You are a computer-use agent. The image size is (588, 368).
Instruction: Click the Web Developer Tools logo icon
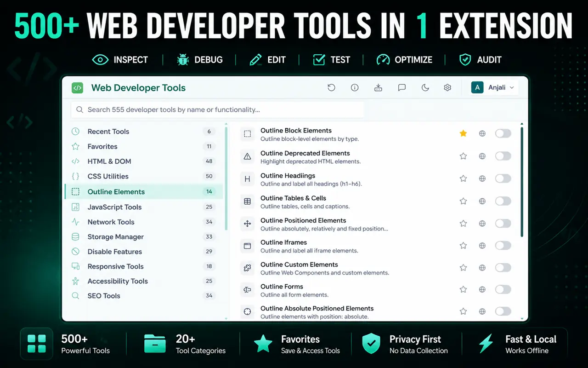coord(77,88)
